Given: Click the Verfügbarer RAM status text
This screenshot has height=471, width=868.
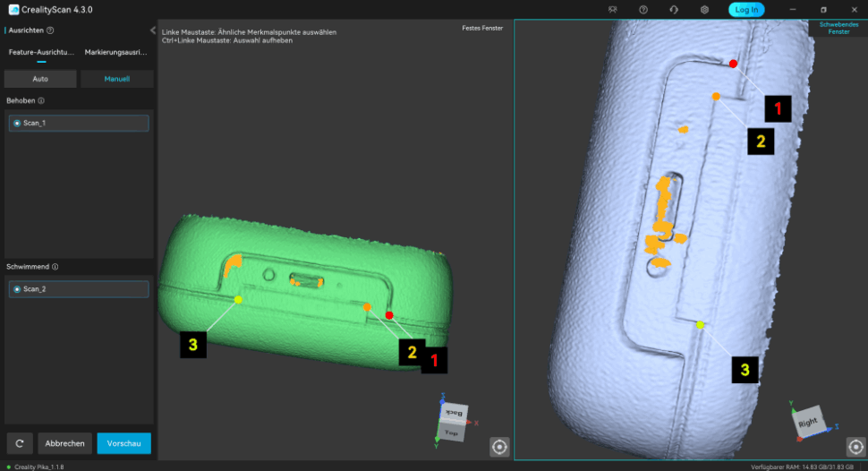Looking at the screenshot, I should (802, 467).
